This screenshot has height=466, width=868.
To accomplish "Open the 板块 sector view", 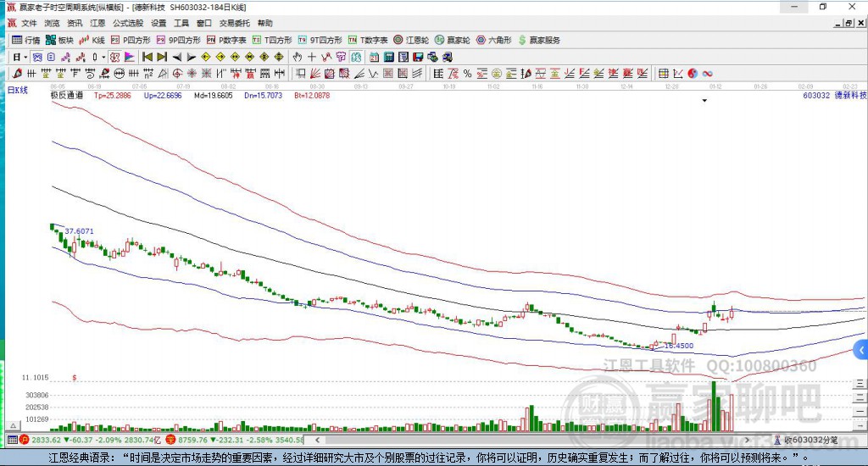I will (59, 40).
